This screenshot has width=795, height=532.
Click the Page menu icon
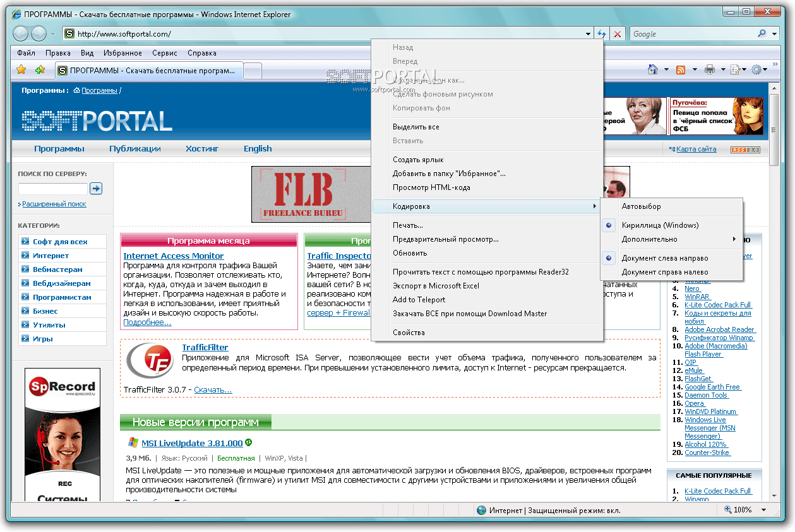[x=736, y=69]
